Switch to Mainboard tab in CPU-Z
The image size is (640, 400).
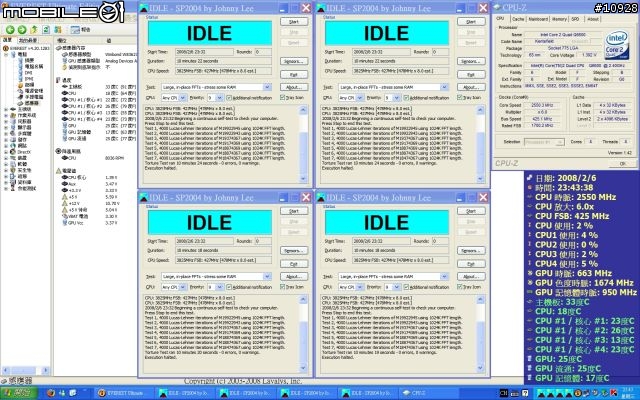click(x=538, y=19)
